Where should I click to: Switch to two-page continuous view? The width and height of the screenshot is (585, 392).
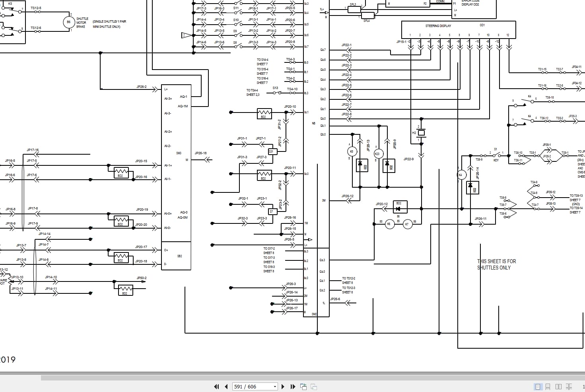pyautogui.click(x=569, y=386)
